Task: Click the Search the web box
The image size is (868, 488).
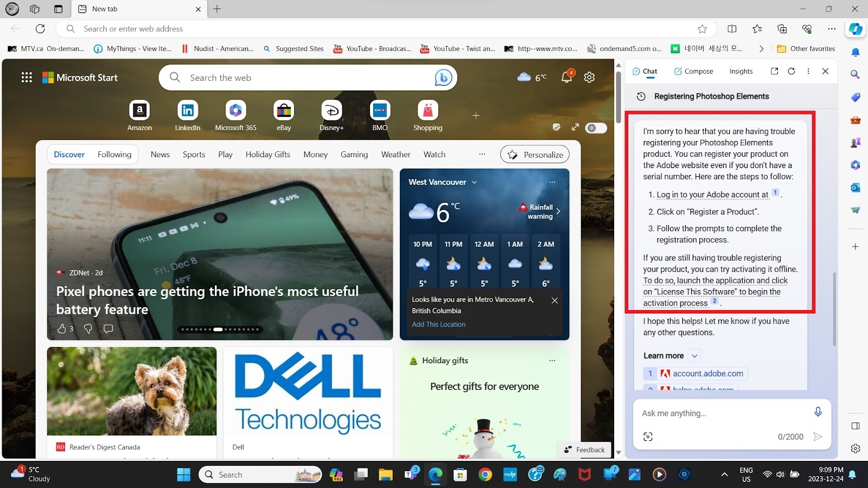Action: pyautogui.click(x=308, y=78)
